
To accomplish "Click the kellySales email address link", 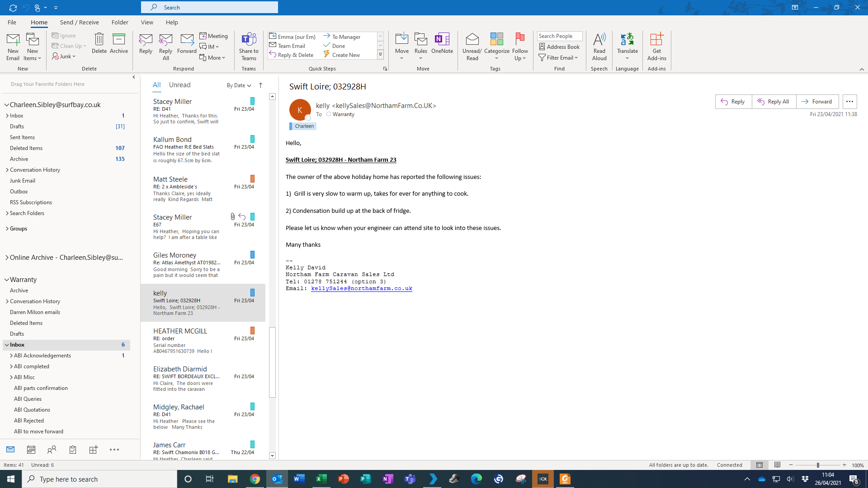I will click(361, 288).
